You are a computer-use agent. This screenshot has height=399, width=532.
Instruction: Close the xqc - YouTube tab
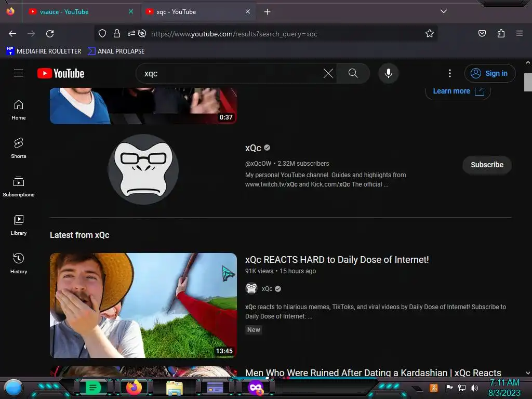(x=248, y=11)
